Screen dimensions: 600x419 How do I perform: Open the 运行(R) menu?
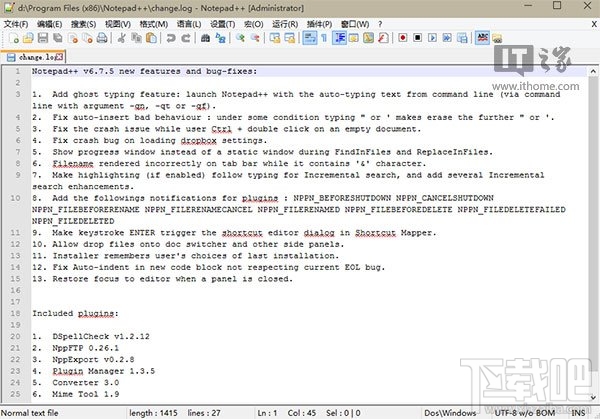tap(285, 24)
